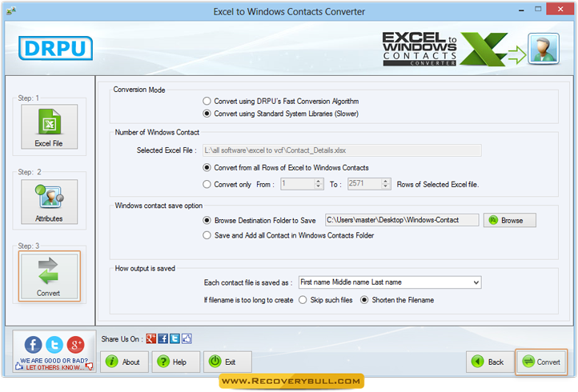Open the About dialog
The image size is (578, 392).
(124, 362)
